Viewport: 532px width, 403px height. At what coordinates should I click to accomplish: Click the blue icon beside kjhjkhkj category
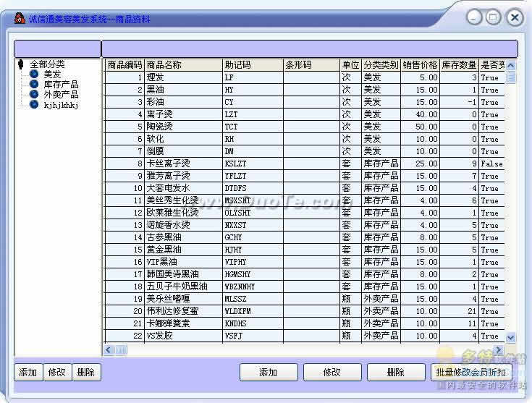[34, 104]
